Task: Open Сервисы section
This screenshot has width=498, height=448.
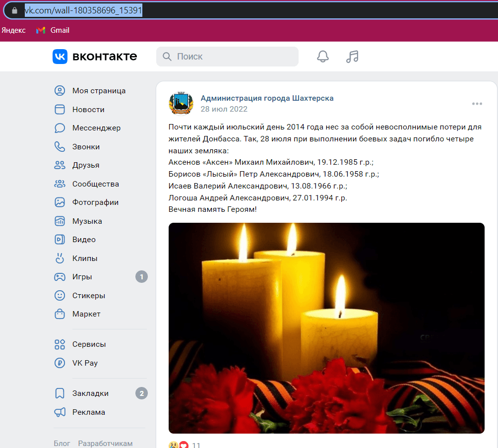Action: tap(89, 344)
